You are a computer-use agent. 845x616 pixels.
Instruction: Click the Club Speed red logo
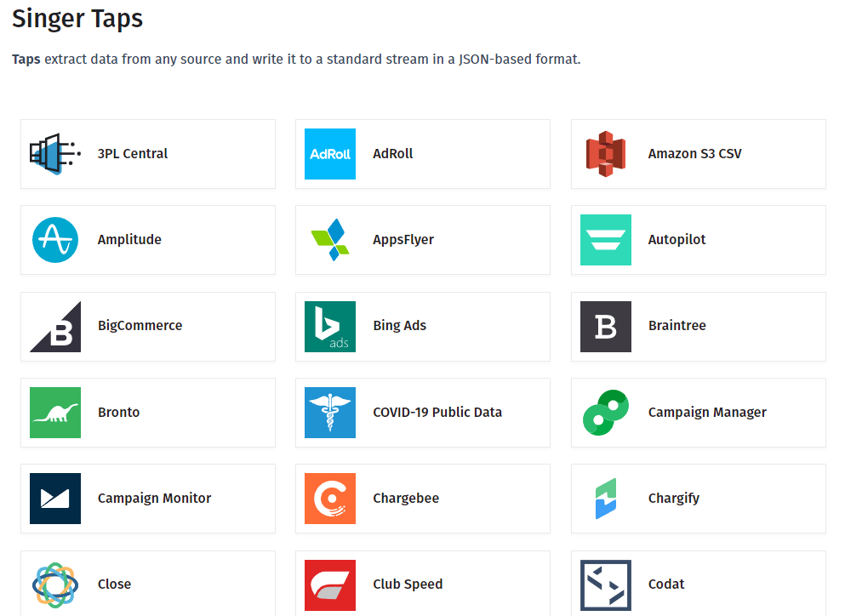click(330, 585)
